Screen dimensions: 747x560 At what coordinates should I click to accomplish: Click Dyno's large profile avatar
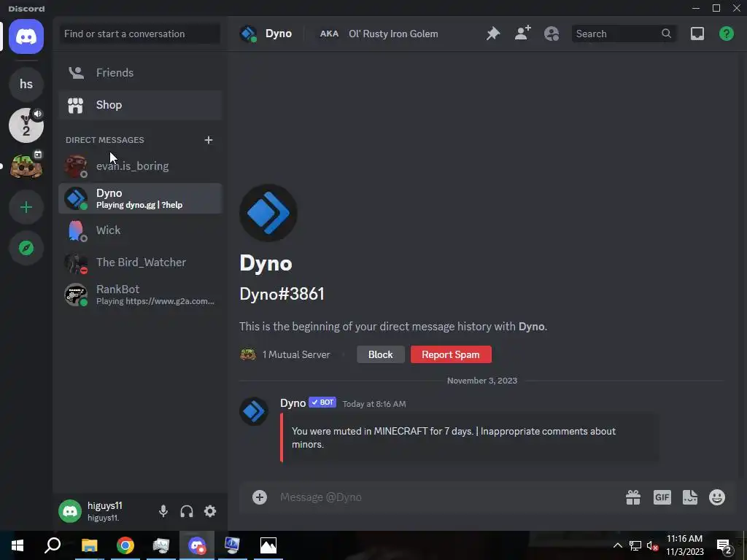[268, 213]
